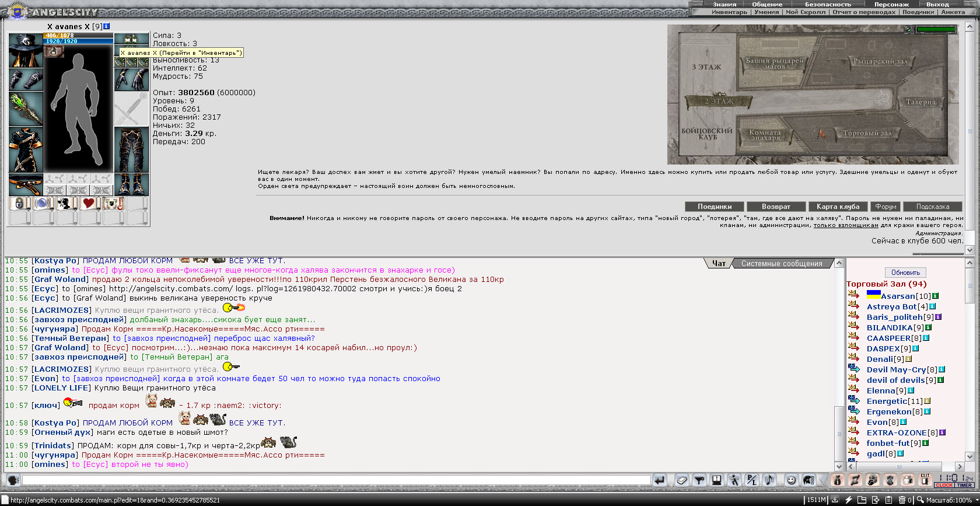Click the coin-in-hand transfer icon
The height and width of the screenshot is (506, 980).
[x=873, y=480]
